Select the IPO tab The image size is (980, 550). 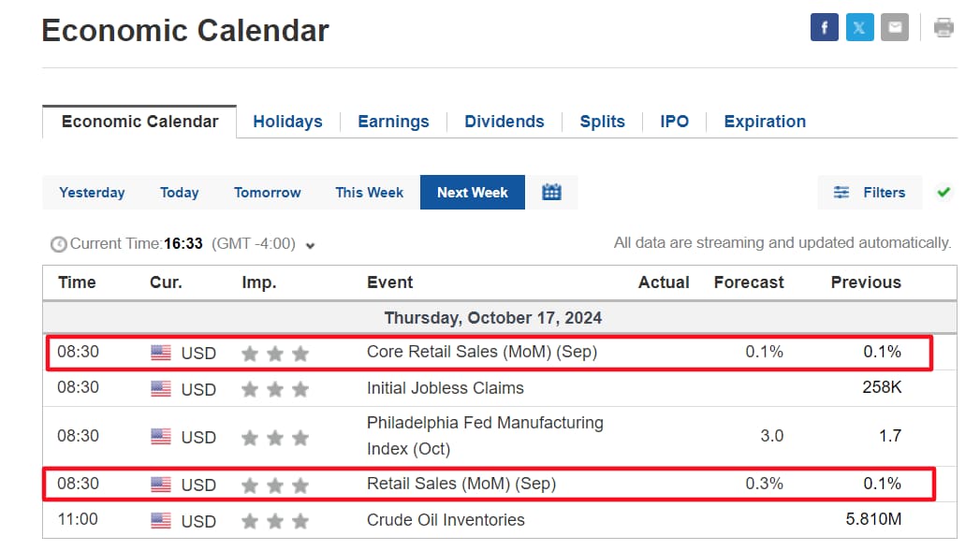[x=674, y=121]
